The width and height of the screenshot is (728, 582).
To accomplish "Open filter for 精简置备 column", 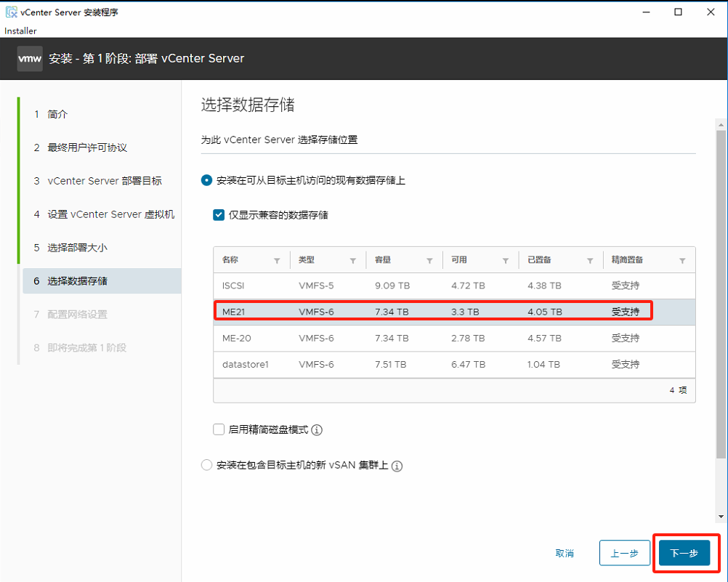I will [x=682, y=261].
